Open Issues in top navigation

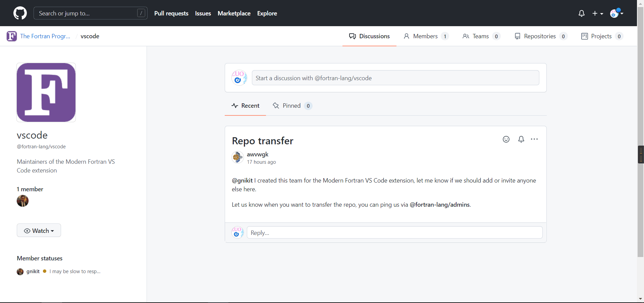pos(203,13)
